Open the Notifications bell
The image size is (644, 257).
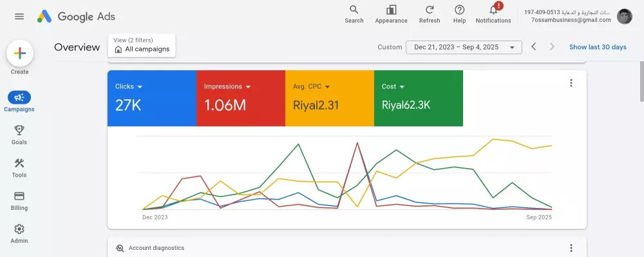(x=493, y=14)
